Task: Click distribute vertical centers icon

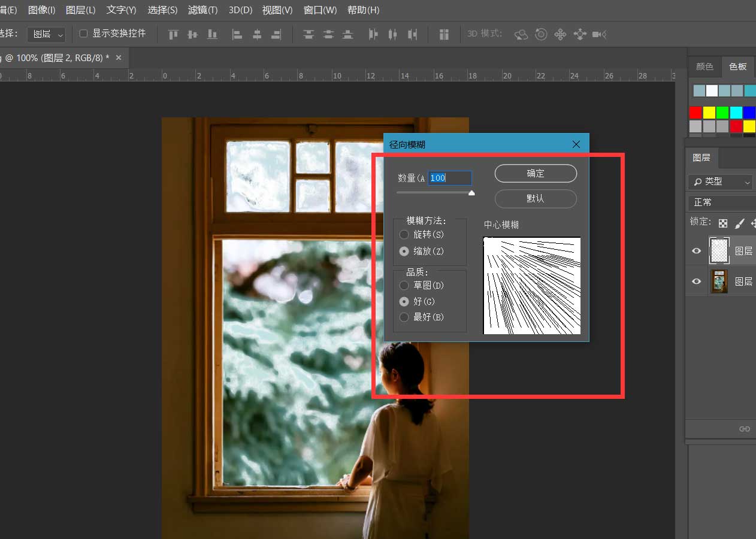Action: coord(328,34)
